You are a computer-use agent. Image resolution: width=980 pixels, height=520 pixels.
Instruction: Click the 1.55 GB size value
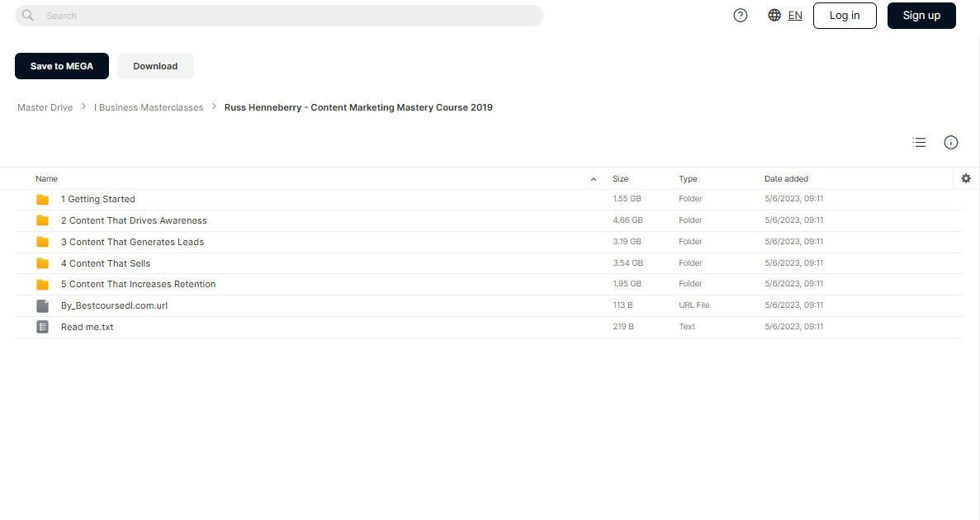point(627,199)
